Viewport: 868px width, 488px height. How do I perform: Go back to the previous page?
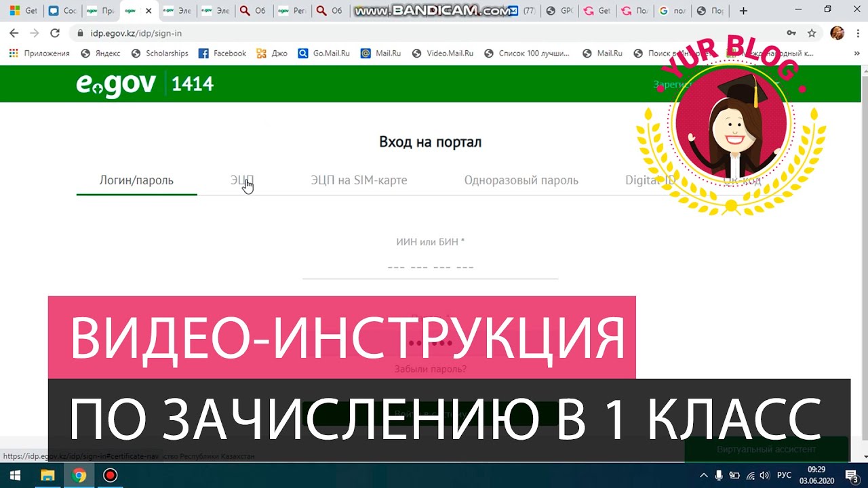coord(14,33)
